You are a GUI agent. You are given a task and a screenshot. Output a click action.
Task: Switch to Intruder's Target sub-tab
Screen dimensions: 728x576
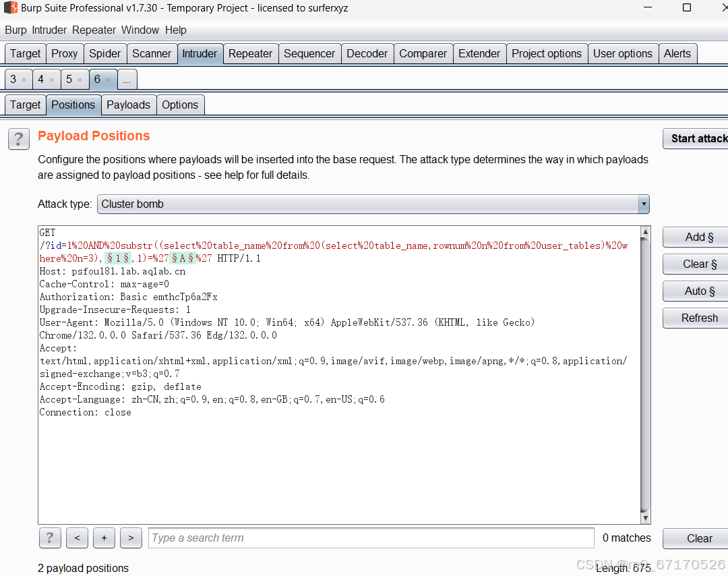[26, 105]
